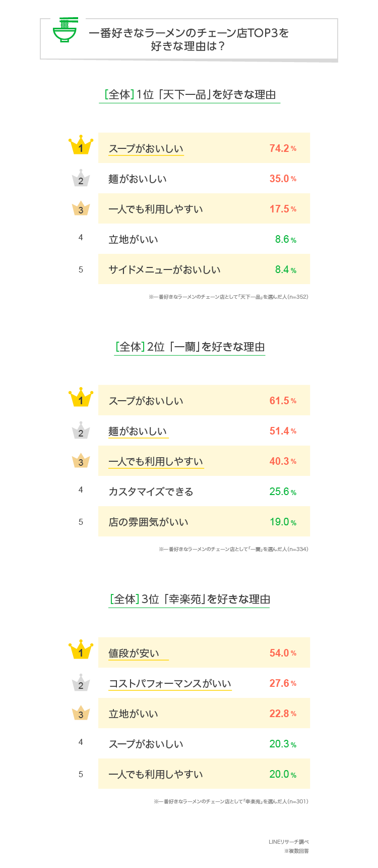Click the 幸楽苑 section heading
Viewport: 378px width, 868px height.
point(190,600)
